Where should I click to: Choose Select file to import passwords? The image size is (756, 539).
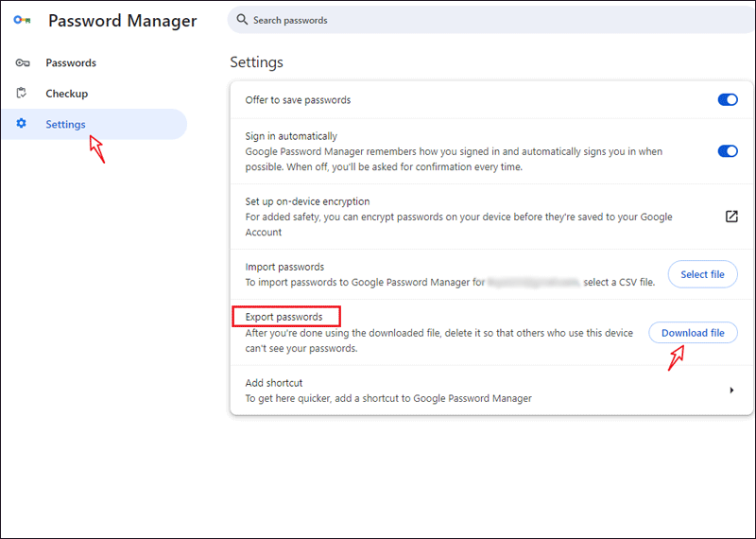[702, 274]
